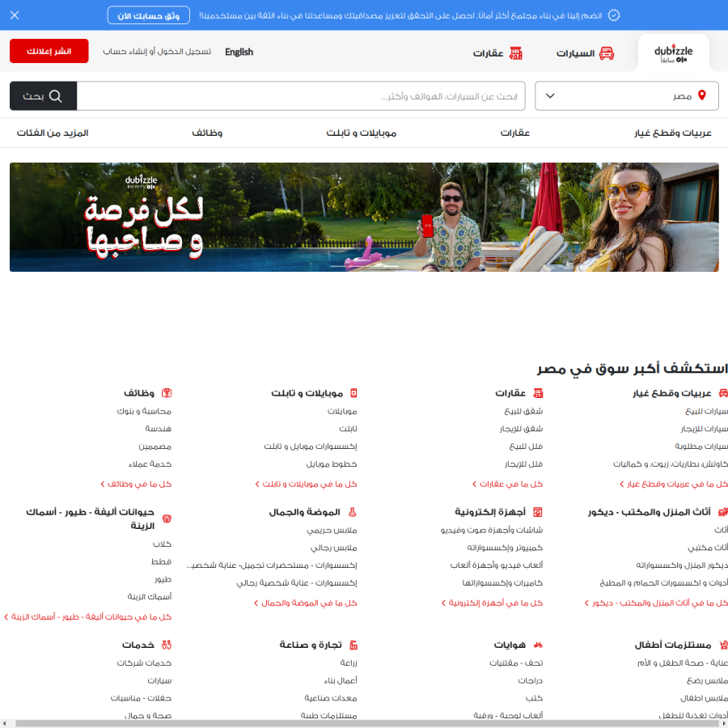Click the promotional hero banner image
The height and width of the screenshot is (728, 728).
pyautogui.click(x=364, y=218)
